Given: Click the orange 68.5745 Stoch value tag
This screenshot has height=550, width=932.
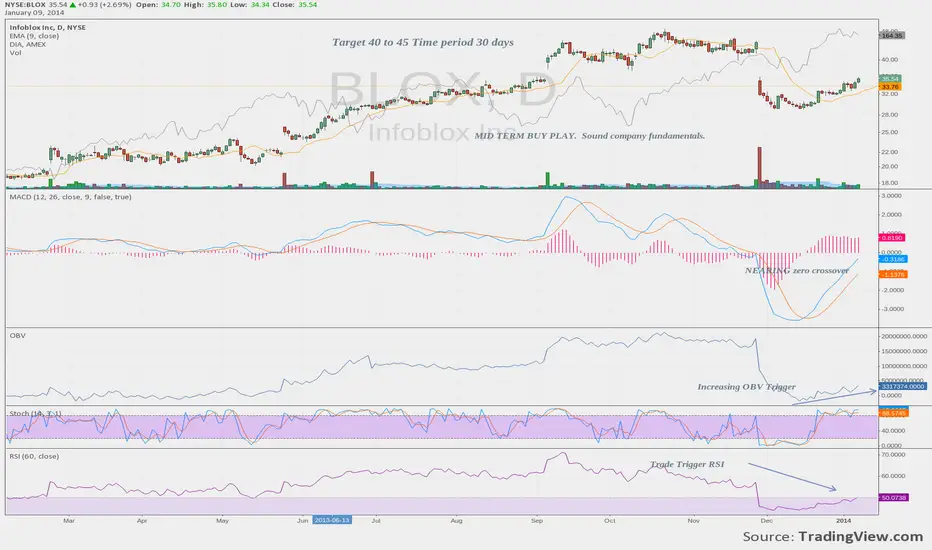Looking at the screenshot, I should point(893,413).
